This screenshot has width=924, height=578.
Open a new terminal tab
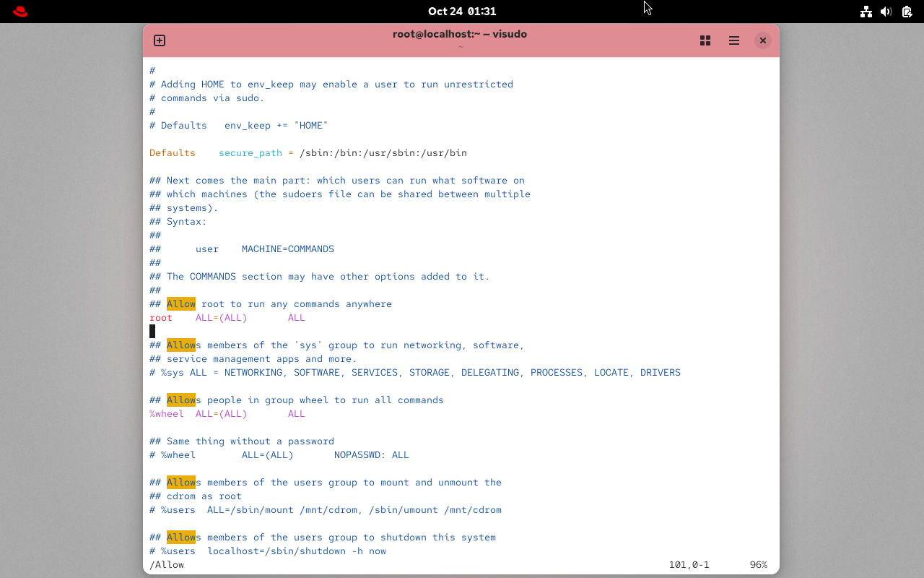point(160,40)
